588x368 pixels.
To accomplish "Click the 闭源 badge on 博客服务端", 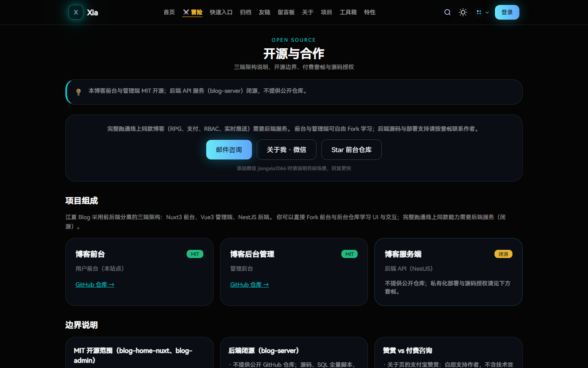I will (503, 254).
